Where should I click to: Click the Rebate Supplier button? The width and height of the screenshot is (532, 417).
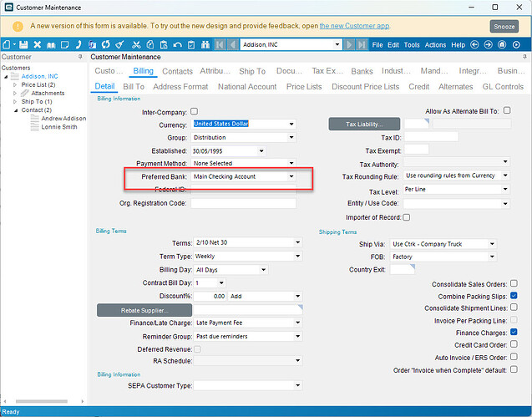click(x=144, y=310)
